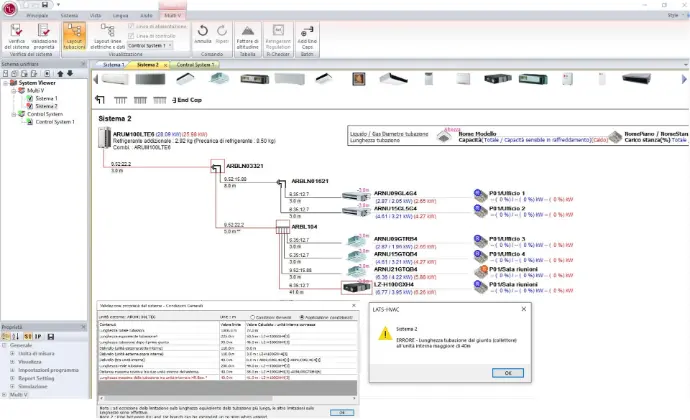Toggle the Linea di controllo checkbox

(133, 35)
